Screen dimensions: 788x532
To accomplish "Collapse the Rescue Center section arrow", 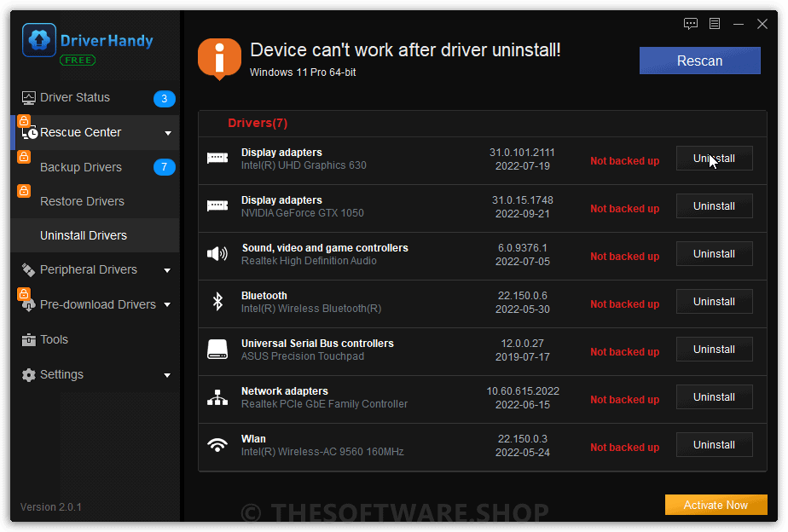I will tap(168, 133).
